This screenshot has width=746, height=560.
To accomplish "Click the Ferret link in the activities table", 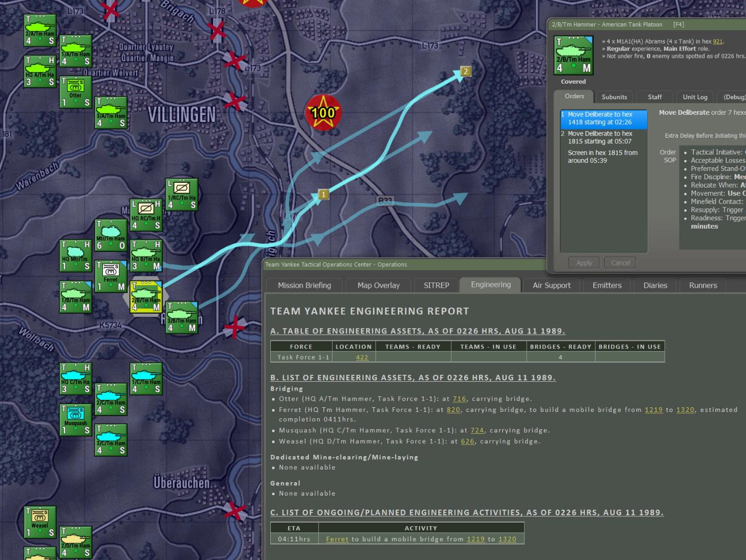I will click(x=337, y=539).
